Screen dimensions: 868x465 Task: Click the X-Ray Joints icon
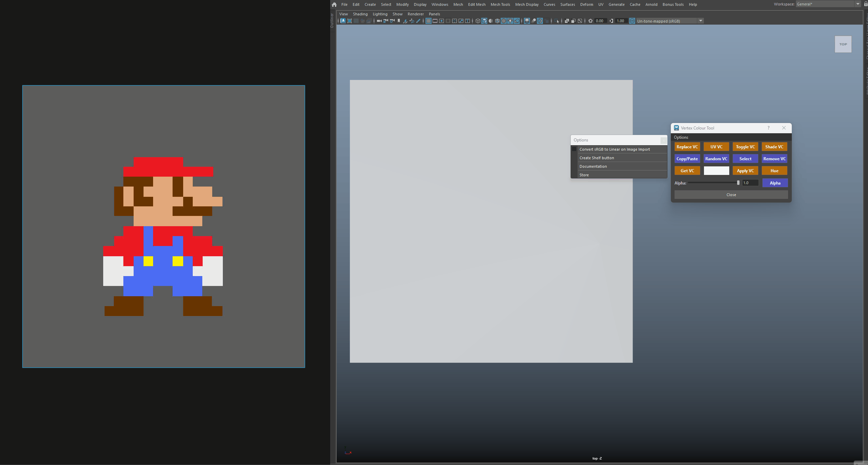point(580,21)
